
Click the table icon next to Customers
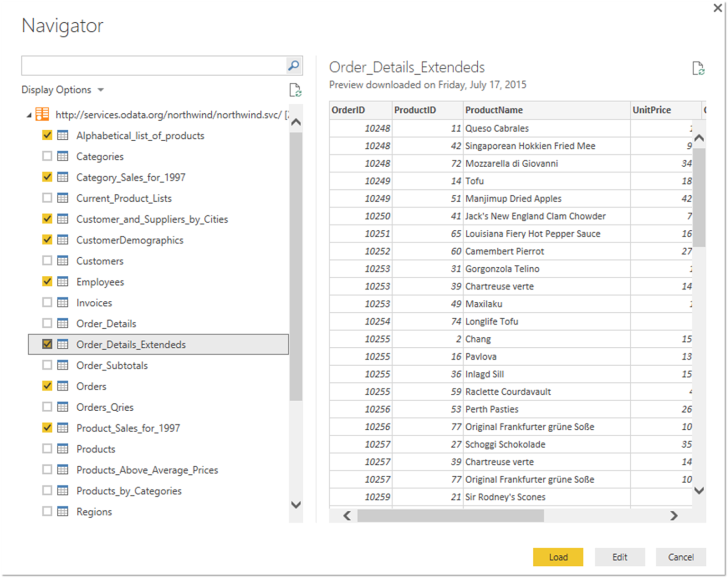tap(63, 261)
